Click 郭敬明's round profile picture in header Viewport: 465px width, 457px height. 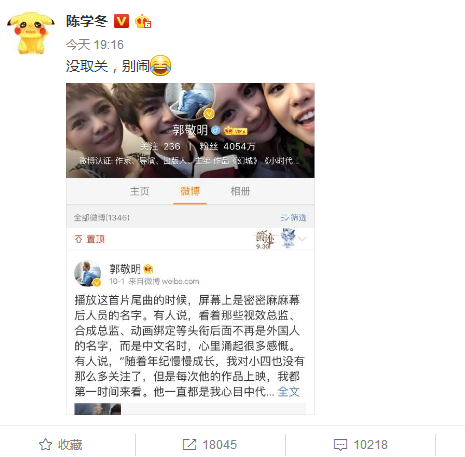[191, 101]
